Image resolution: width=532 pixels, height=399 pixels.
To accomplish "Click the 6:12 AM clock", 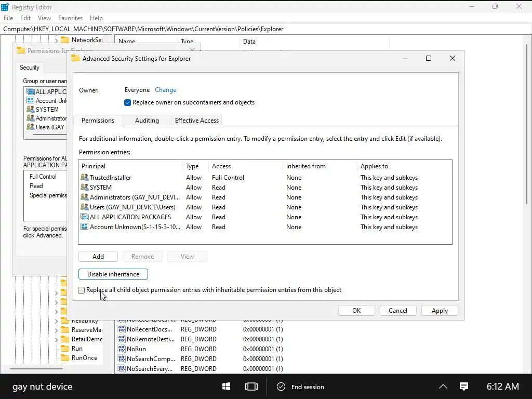I will (502, 387).
